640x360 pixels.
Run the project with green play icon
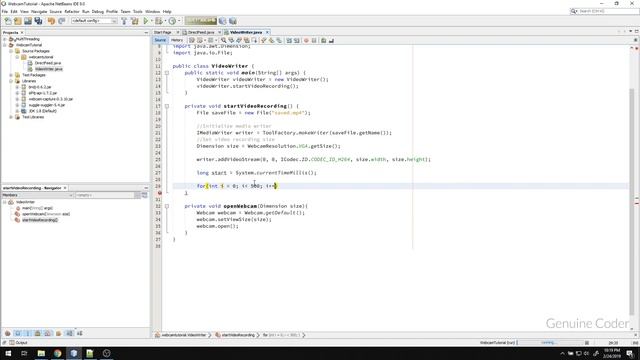tap(146, 21)
